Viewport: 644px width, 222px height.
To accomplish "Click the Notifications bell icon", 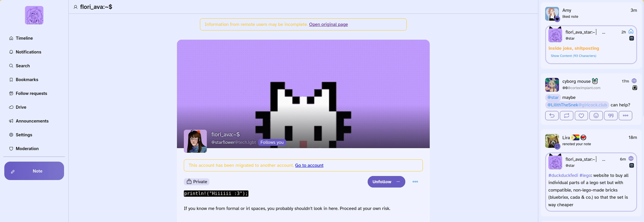I will pos(11,52).
